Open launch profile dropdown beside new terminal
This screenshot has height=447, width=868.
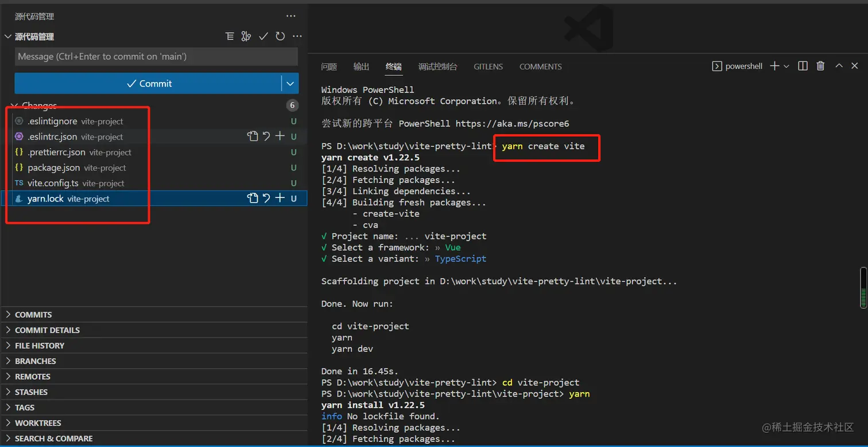point(786,67)
